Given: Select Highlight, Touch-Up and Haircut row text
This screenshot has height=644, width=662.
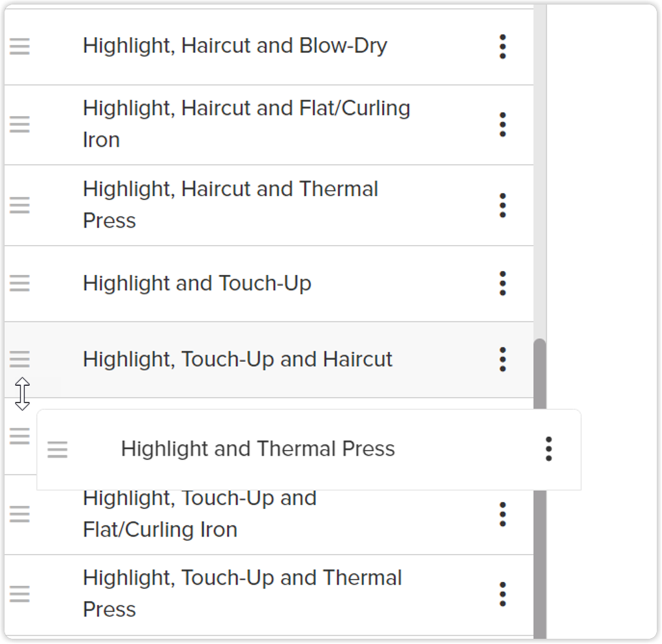Looking at the screenshot, I should 237,360.
